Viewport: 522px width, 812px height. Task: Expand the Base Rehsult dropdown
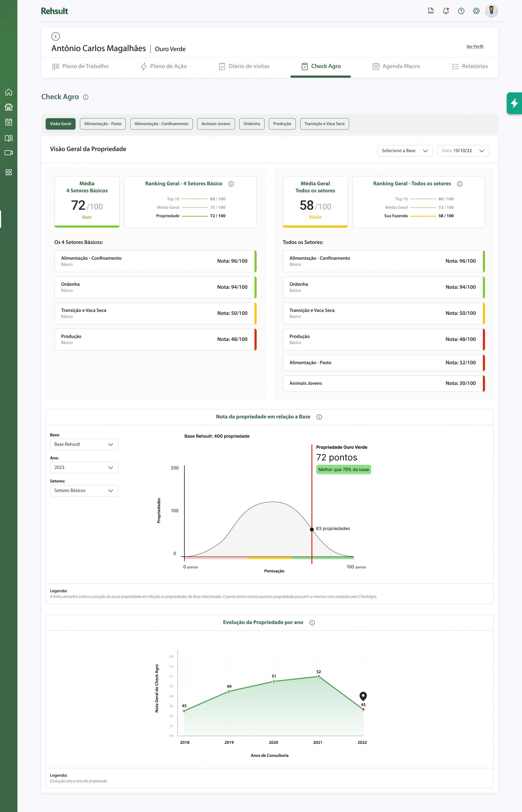click(84, 444)
